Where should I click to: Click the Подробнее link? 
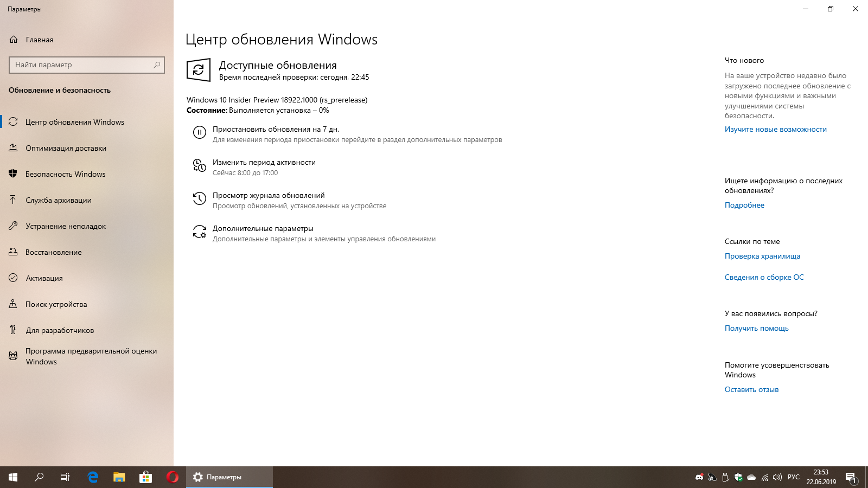[744, 205]
